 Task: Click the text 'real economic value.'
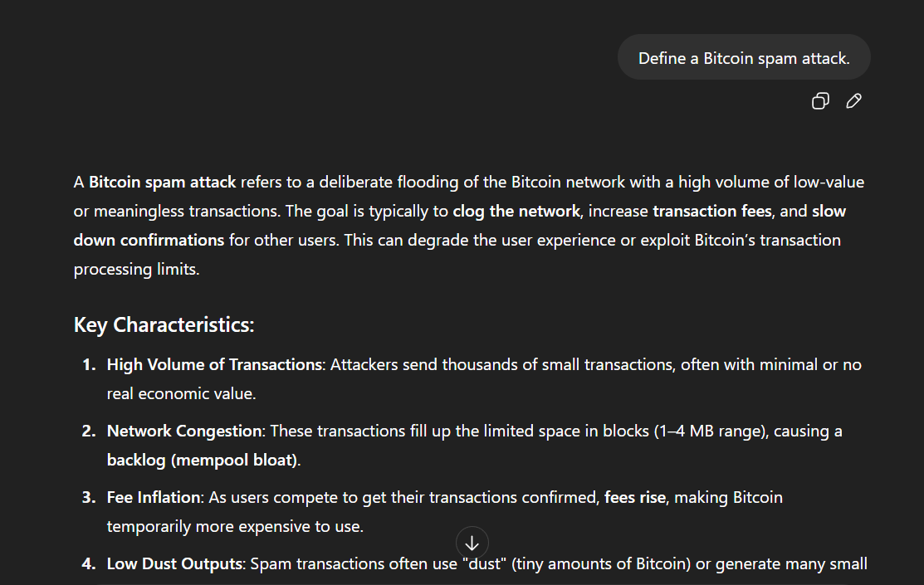coord(182,393)
